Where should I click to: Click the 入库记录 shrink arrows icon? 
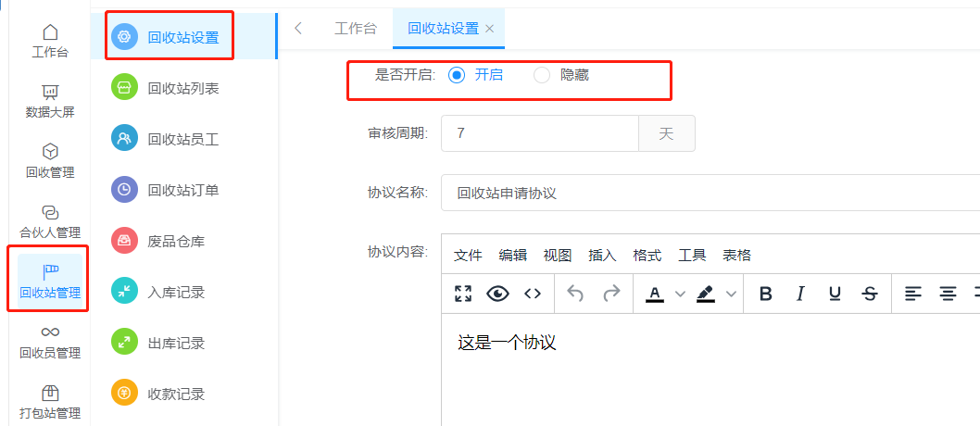click(124, 291)
